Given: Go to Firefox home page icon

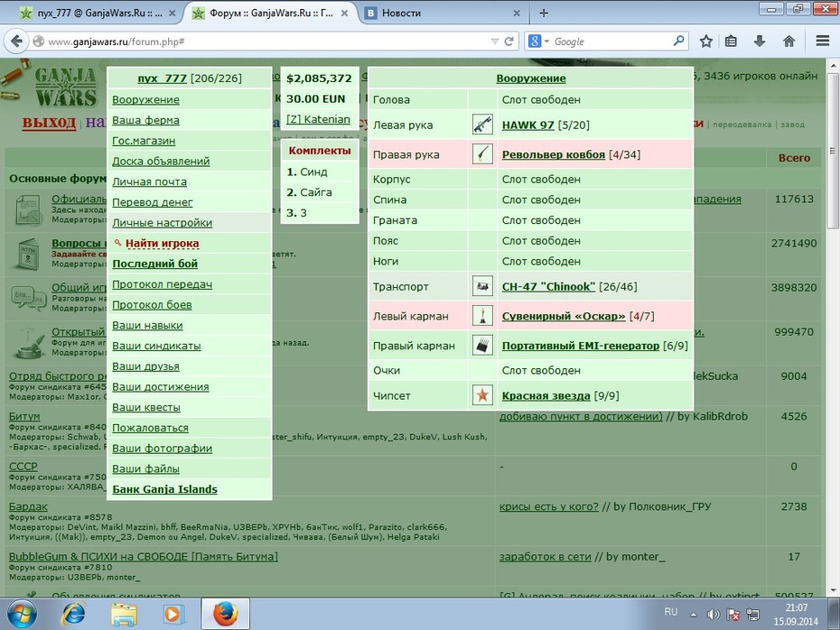Looking at the screenshot, I should tap(789, 42).
